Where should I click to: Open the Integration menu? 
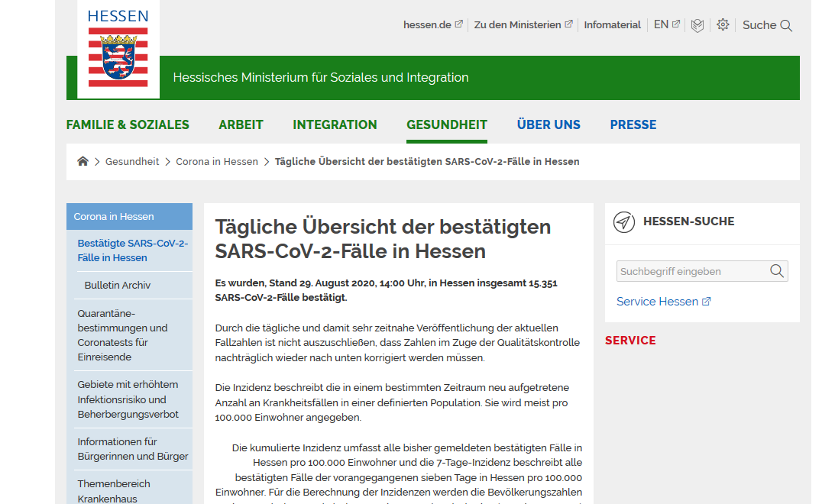335,124
